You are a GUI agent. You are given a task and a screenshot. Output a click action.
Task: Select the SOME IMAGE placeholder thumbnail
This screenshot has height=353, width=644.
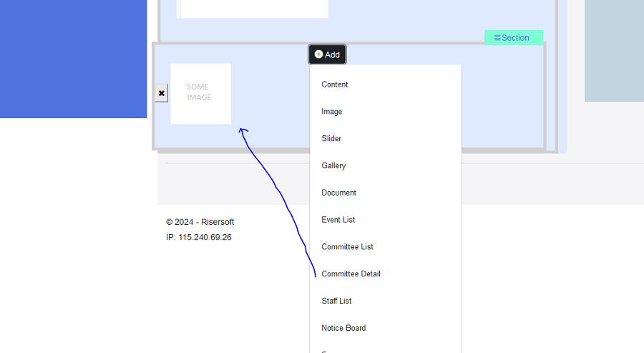pyautogui.click(x=201, y=94)
